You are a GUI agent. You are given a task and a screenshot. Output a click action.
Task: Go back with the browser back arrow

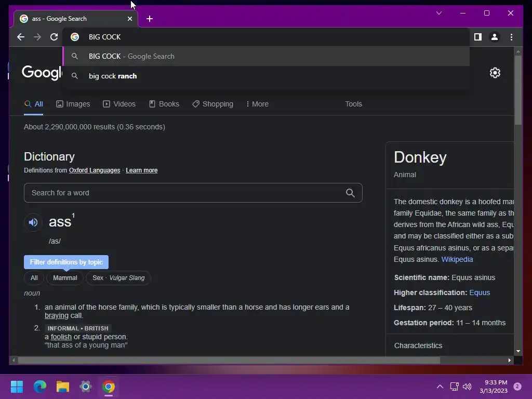coord(21,37)
